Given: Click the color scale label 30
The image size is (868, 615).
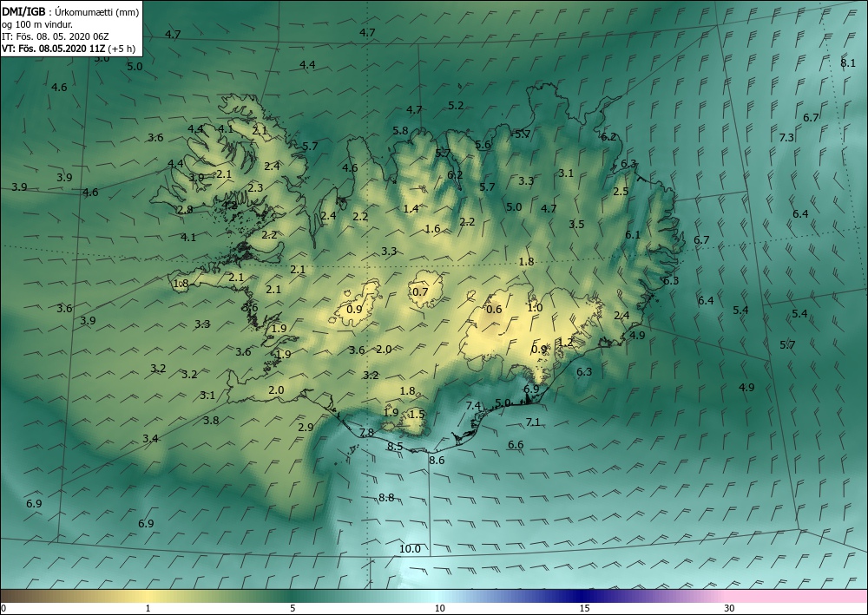Looking at the screenshot, I should (x=729, y=608).
